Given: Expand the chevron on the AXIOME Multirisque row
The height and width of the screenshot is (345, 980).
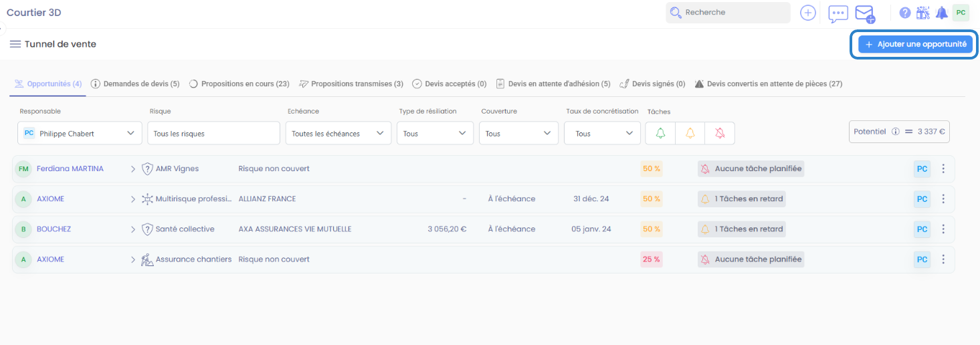Looking at the screenshot, I should (133, 199).
